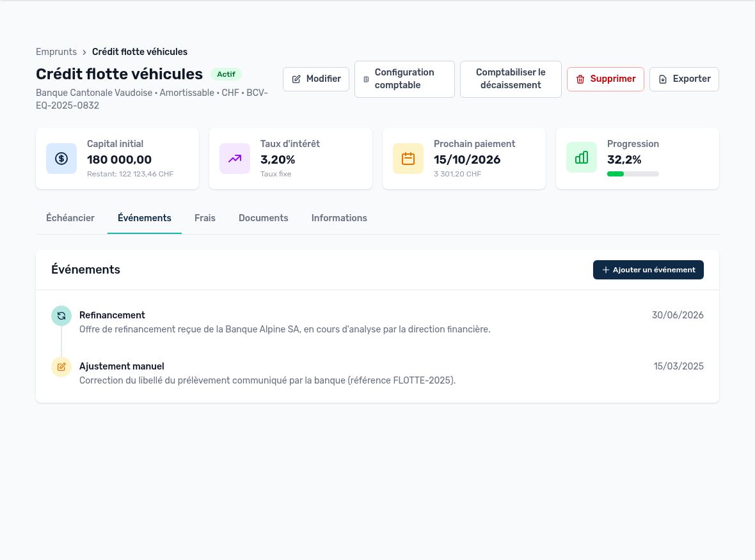Click the 15/10/2026 next payment date

pyautogui.click(x=467, y=160)
